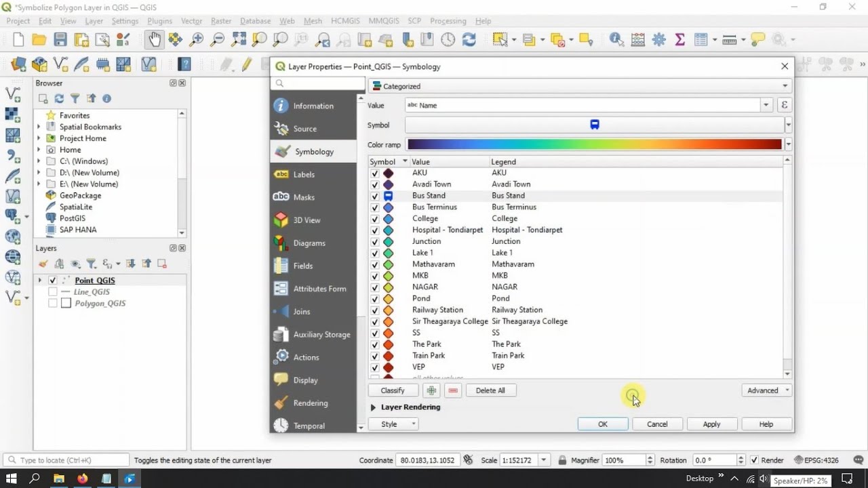The image size is (868, 488).
Task: Click the Refresh map icon in toolbar
Action: click(469, 39)
